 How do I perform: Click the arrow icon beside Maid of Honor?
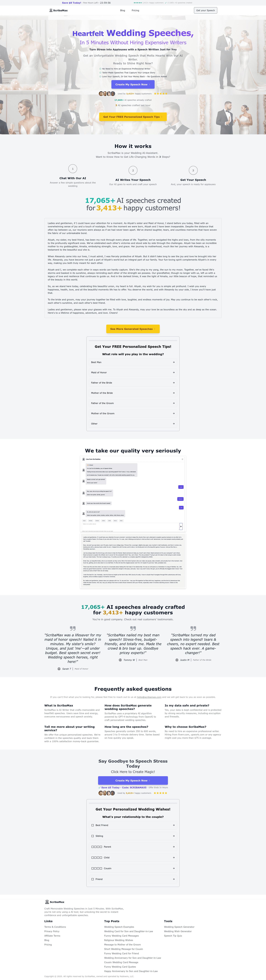(x=174, y=372)
